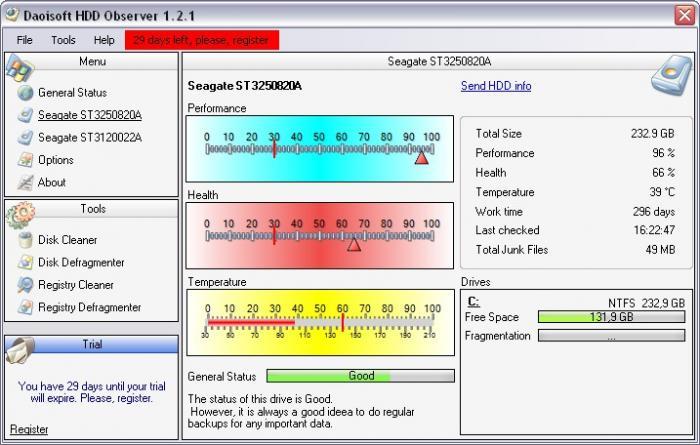Click the application icon in title bar

coord(12,15)
